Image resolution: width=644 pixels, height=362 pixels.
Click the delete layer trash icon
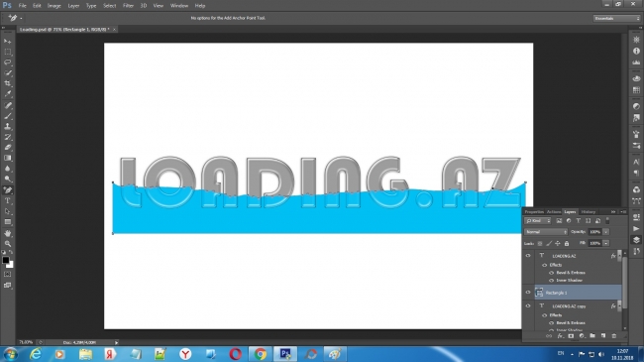point(614,336)
